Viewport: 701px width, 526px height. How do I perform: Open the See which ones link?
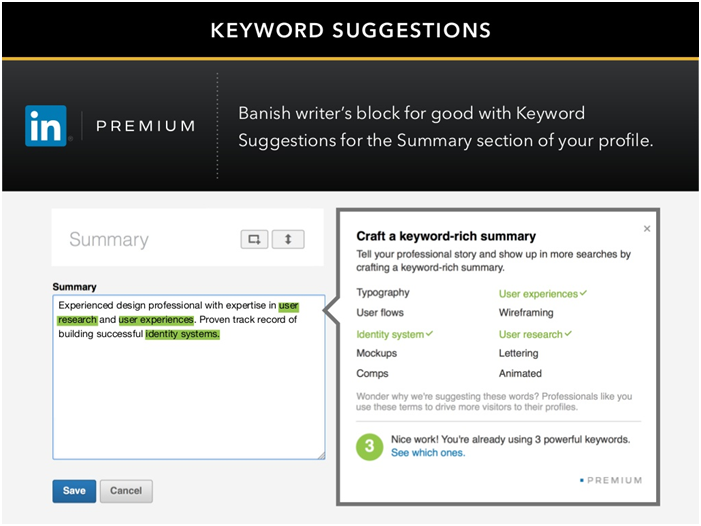[428, 453]
